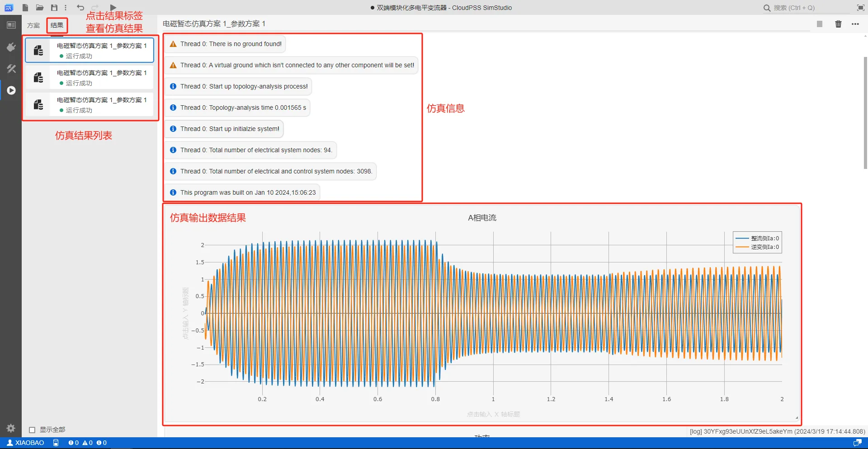This screenshot has height=449, width=868.
Task: Open the run panel circular play icon
Action: [11, 90]
